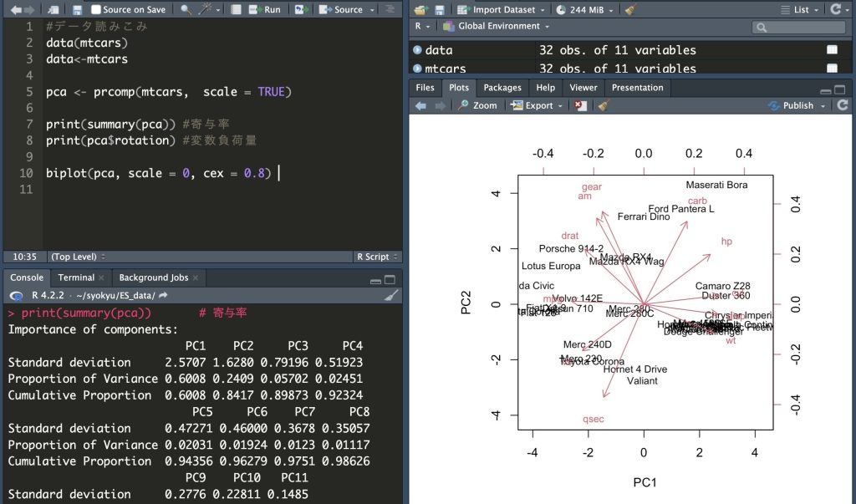
Task: Click the save document floppy disk icon in editor
Action: point(77,9)
